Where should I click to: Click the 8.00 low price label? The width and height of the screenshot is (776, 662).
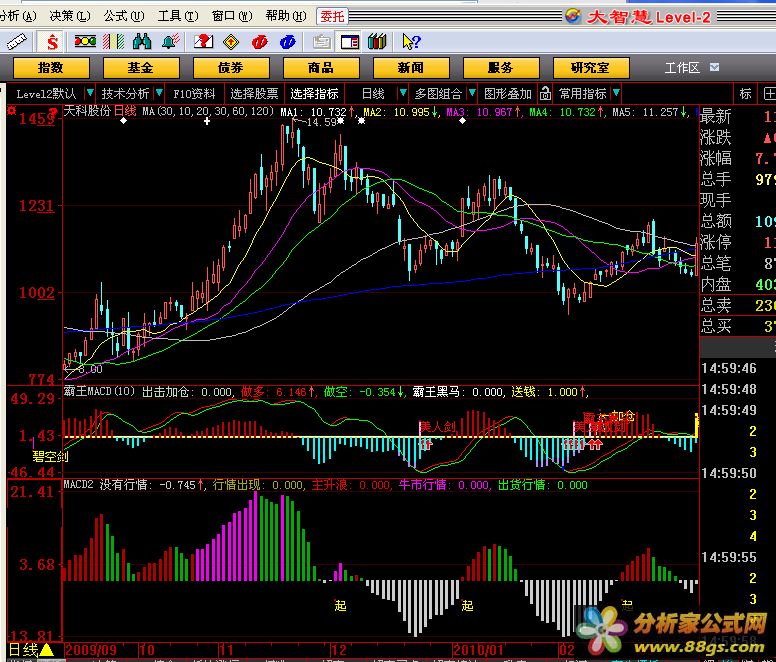point(91,369)
